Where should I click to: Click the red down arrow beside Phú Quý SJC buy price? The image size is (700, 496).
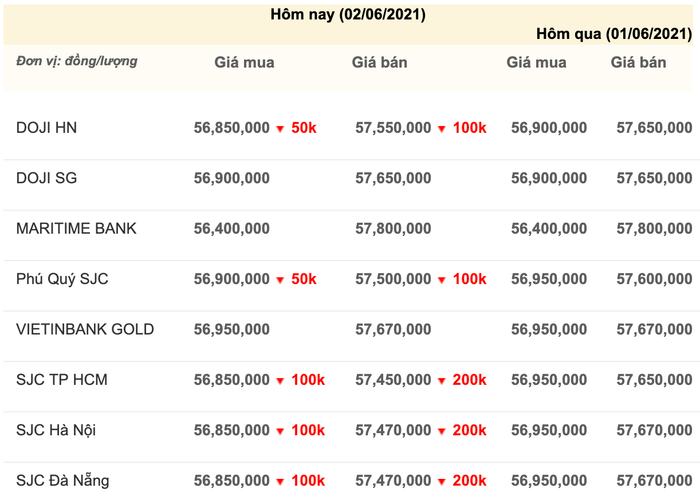click(280, 280)
